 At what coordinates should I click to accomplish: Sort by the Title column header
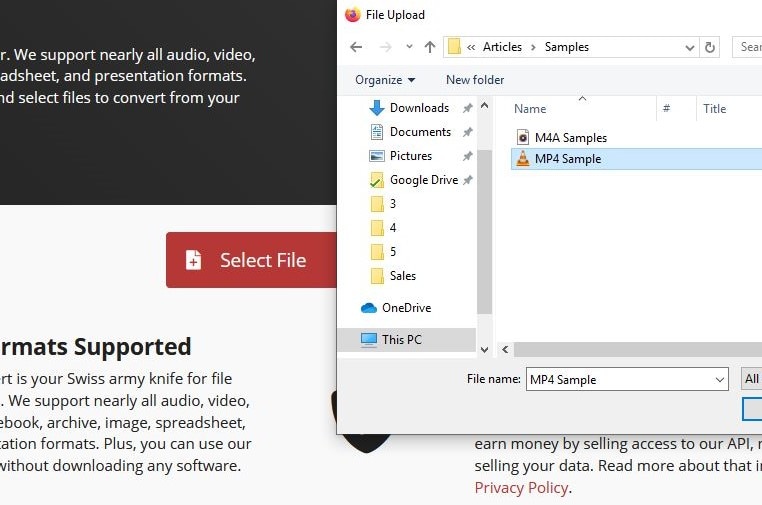click(714, 109)
